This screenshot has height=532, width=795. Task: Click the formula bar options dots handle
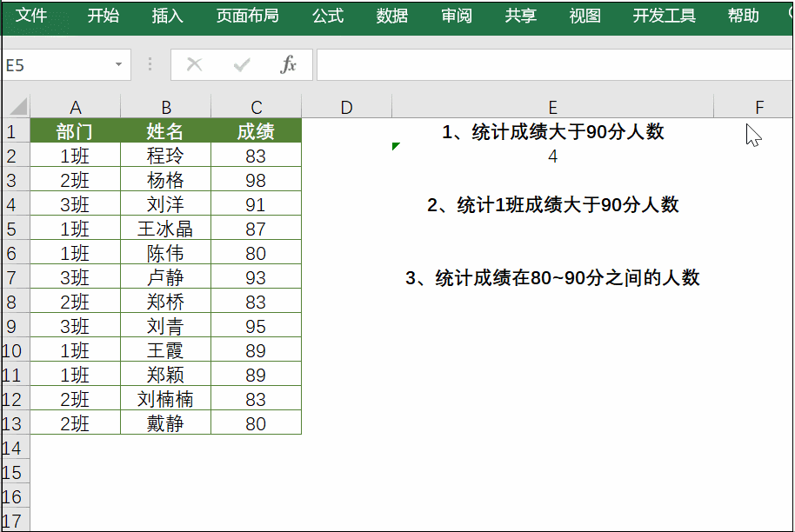point(150,64)
